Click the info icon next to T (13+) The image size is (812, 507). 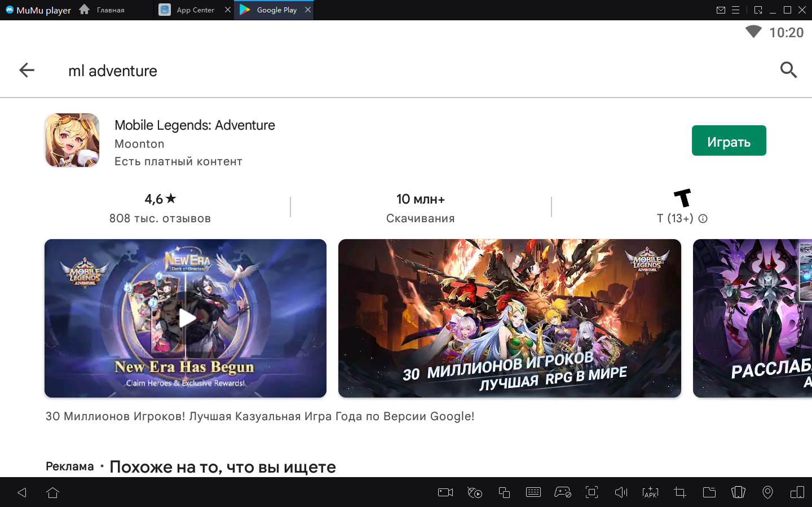pos(703,219)
